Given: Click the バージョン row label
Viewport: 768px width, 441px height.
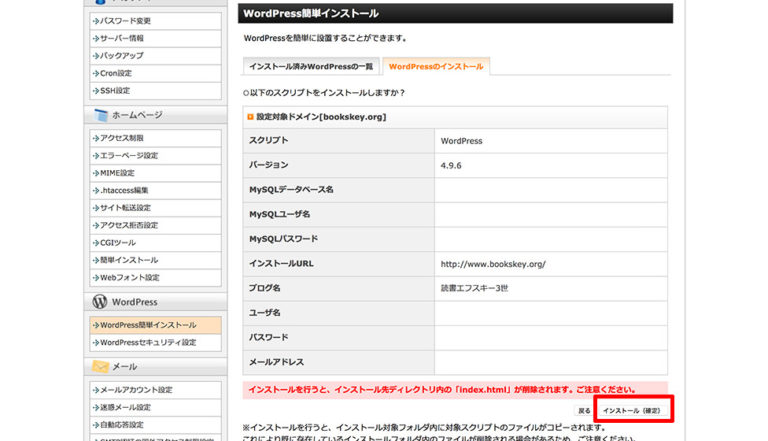Looking at the screenshot, I should click(x=268, y=165).
